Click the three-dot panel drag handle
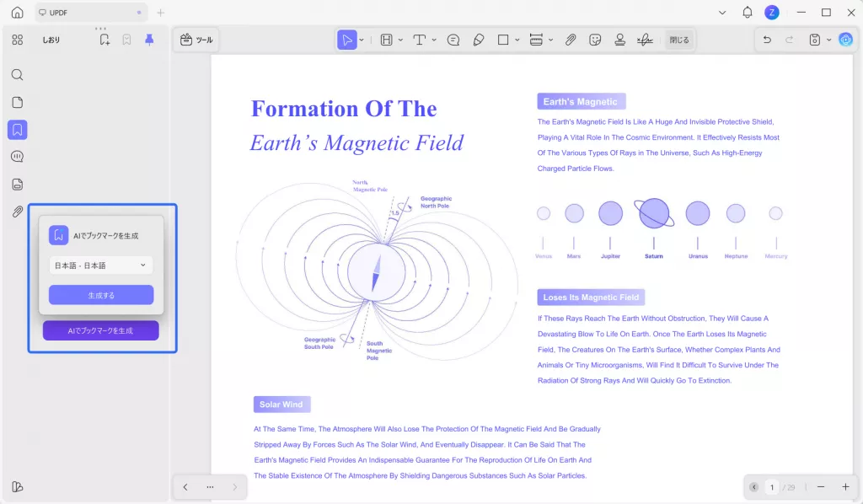 coord(100,29)
